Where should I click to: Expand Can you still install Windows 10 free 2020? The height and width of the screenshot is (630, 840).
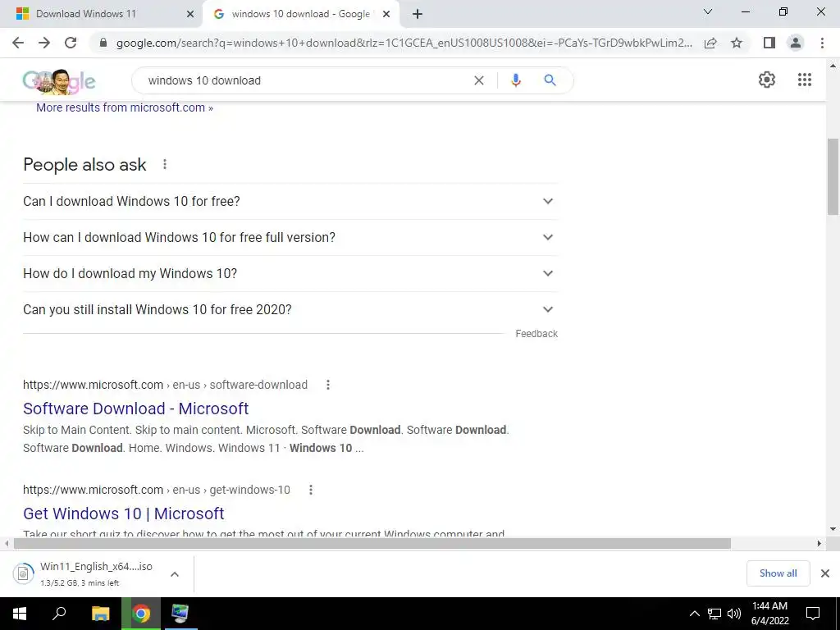point(290,309)
